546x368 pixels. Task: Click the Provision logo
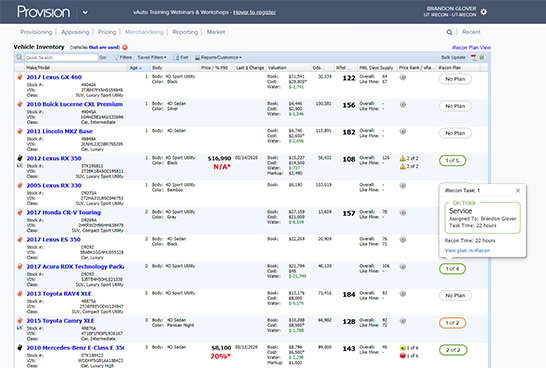[x=44, y=12]
